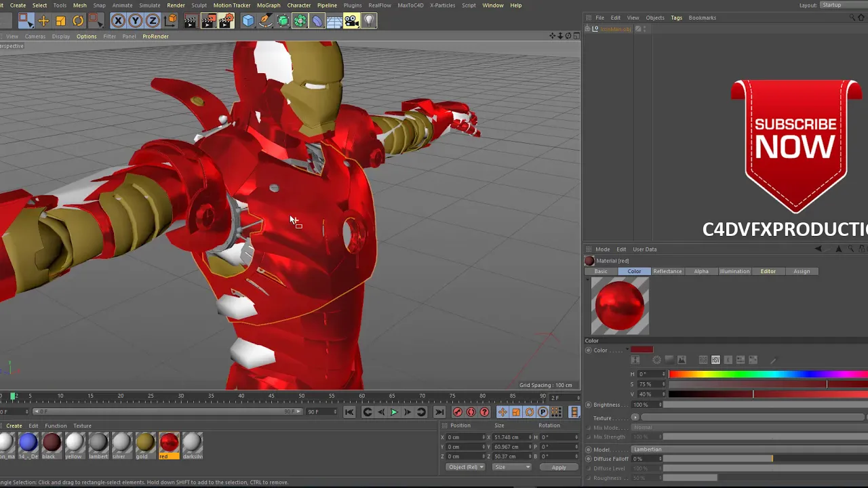
Task: Open the Model Lambertian dropdown
Action: [749, 449]
